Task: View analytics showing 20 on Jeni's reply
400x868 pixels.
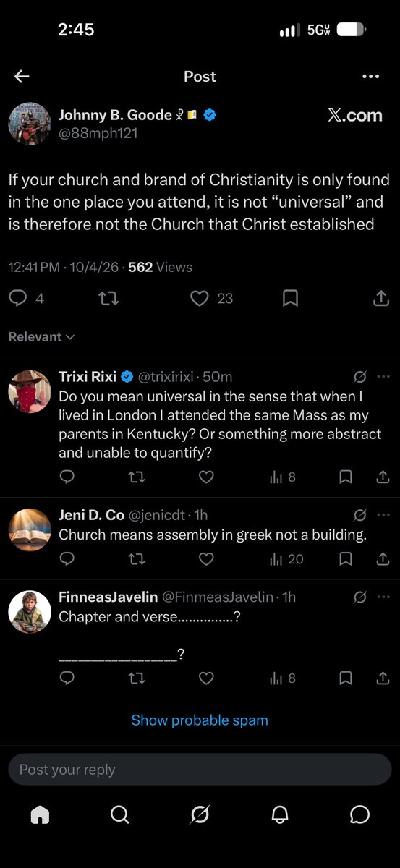Action: click(286, 558)
